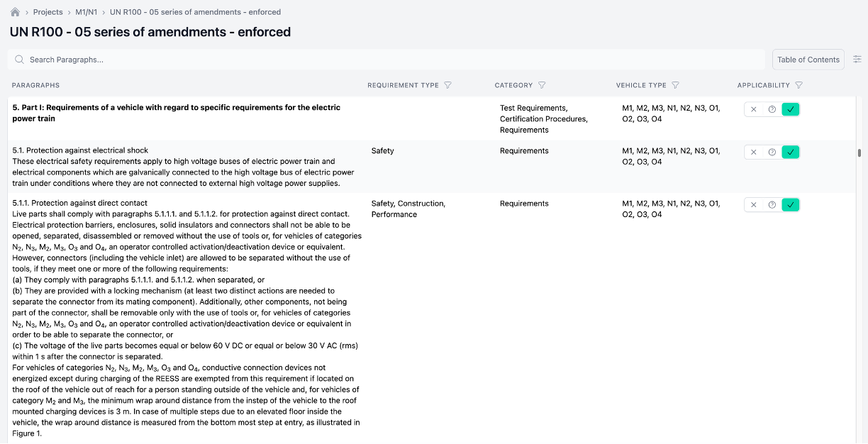
Task: Mark section 5 Part I as not applicable
Action: [x=753, y=109]
